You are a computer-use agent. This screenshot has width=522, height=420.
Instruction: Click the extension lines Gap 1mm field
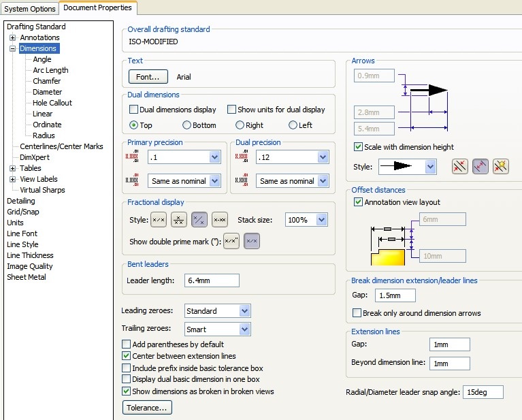tap(450, 344)
